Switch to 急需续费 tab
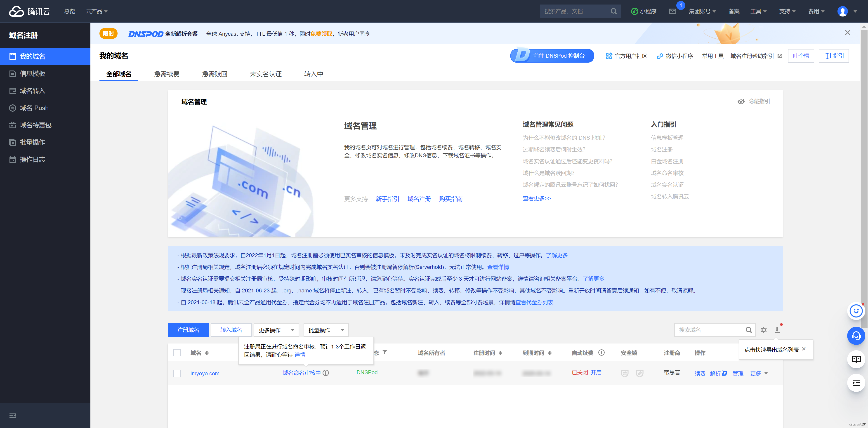The image size is (868, 428). [x=166, y=74]
